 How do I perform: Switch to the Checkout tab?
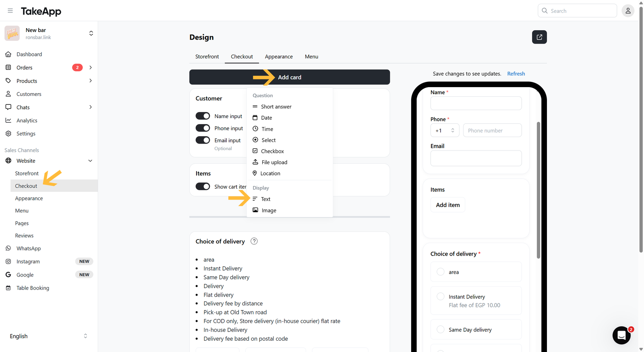[242, 56]
